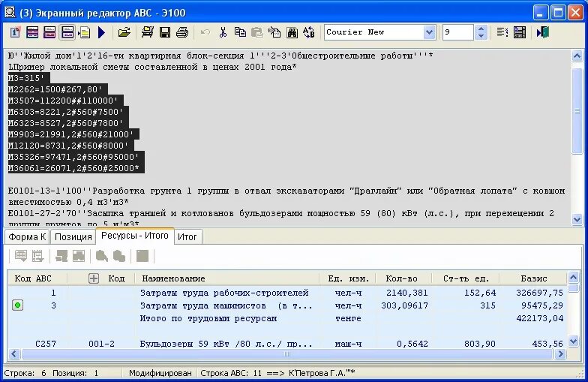Click editor scrollbar up arrow

[x=577, y=56]
